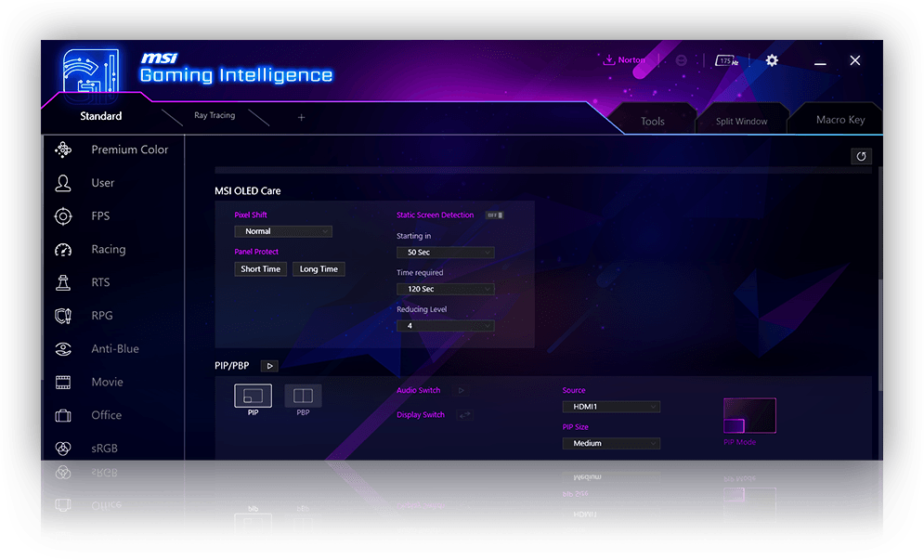Image resolution: width=924 pixels, height=560 pixels.
Task: Click the Long Time panel protect button
Action: tap(319, 268)
